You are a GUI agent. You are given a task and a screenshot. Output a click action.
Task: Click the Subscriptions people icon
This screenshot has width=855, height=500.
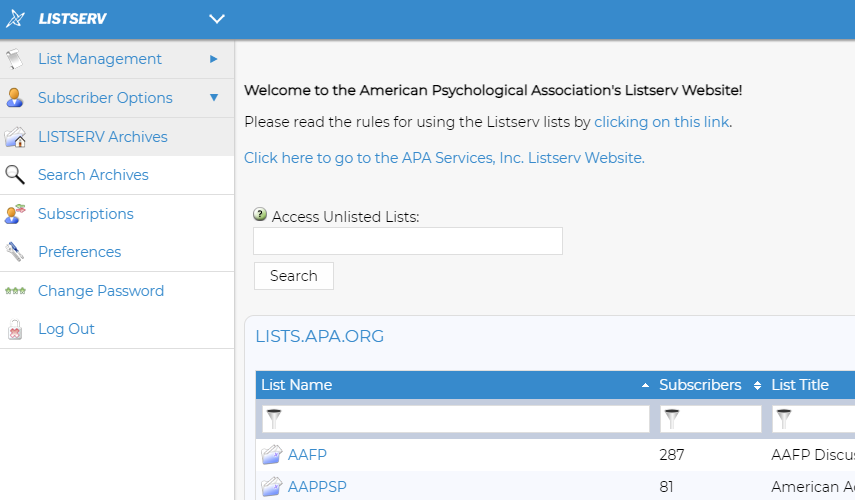click(x=15, y=214)
